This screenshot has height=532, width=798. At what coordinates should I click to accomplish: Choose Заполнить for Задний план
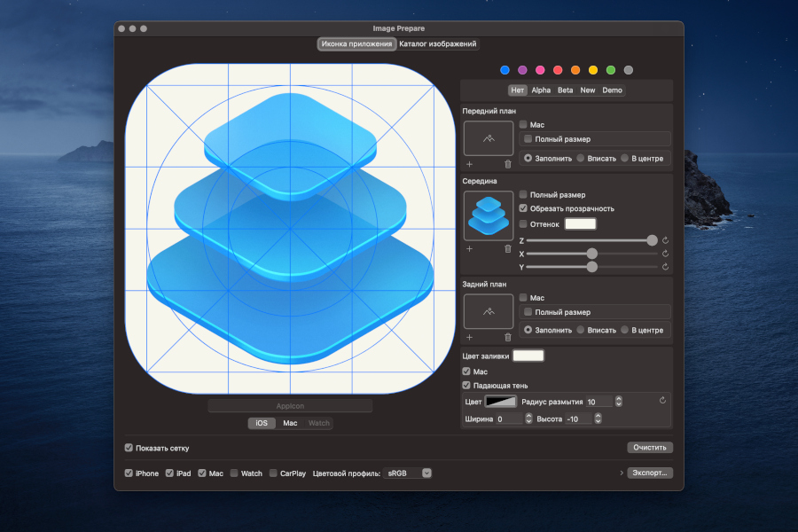pyautogui.click(x=528, y=330)
